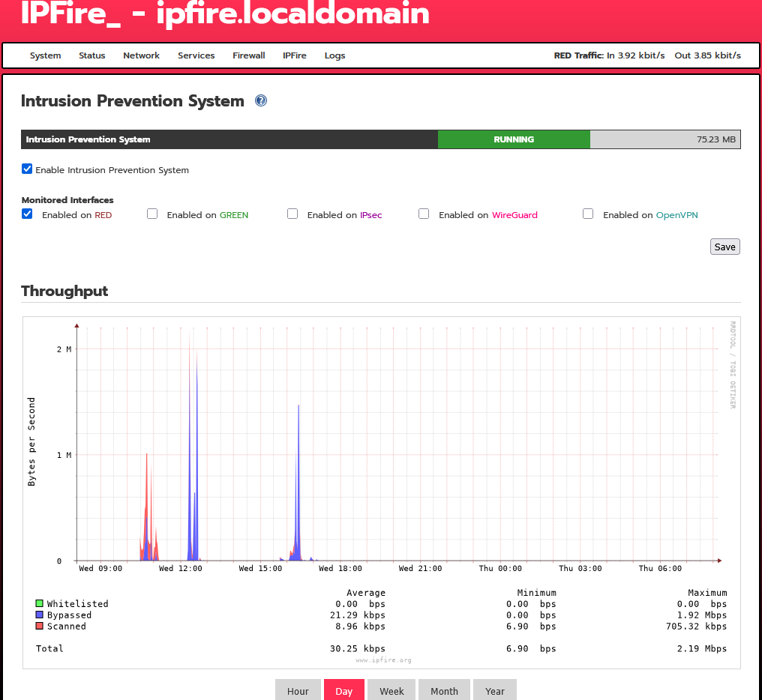This screenshot has width=762, height=700.
Task: Select the Day graph range
Action: pos(344,691)
